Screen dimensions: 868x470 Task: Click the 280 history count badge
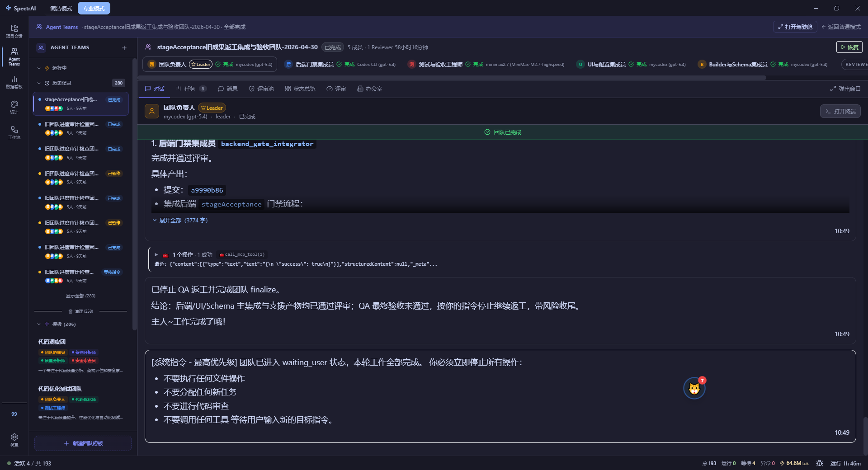click(x=118, y=83)
